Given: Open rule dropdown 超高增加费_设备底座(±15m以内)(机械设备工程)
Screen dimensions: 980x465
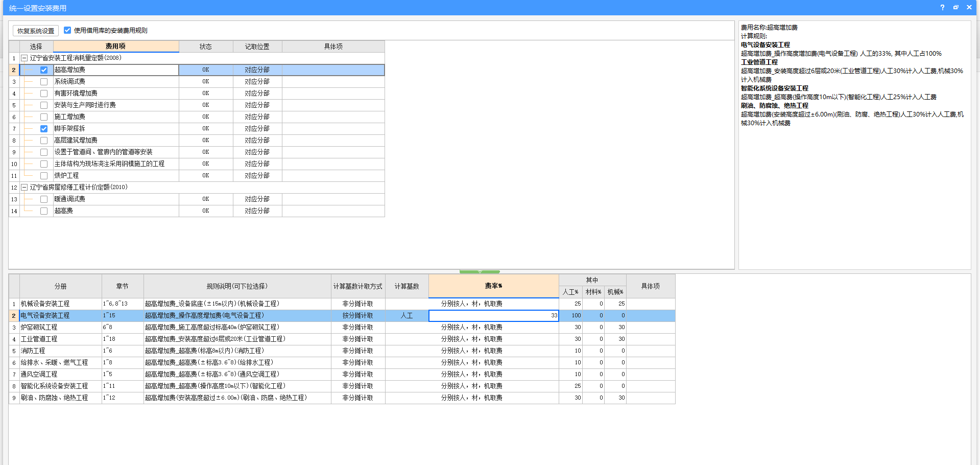Looking at the screenshot, I should (237, 304).
